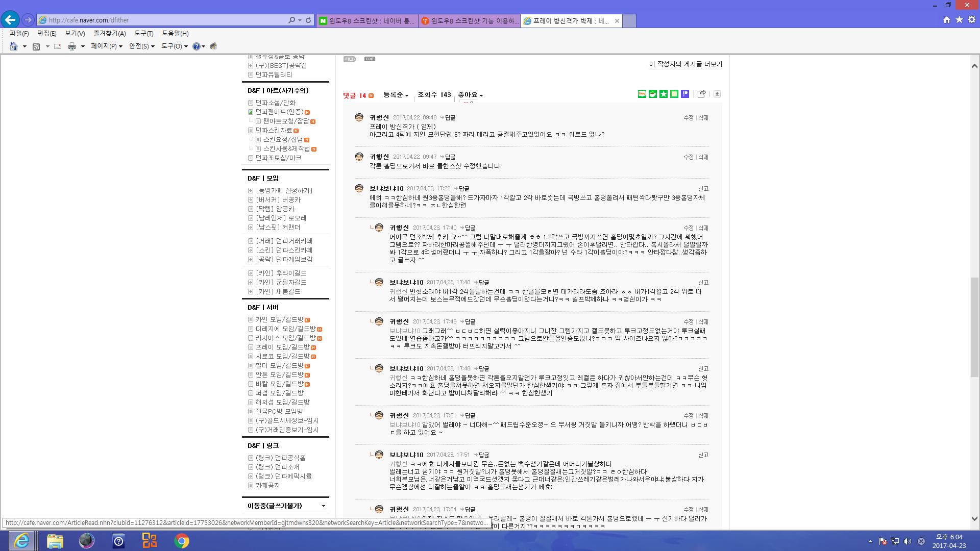Open the 페이지(P) command bar dropdown
Screen dimensions: 980x551
click(106, 46)
